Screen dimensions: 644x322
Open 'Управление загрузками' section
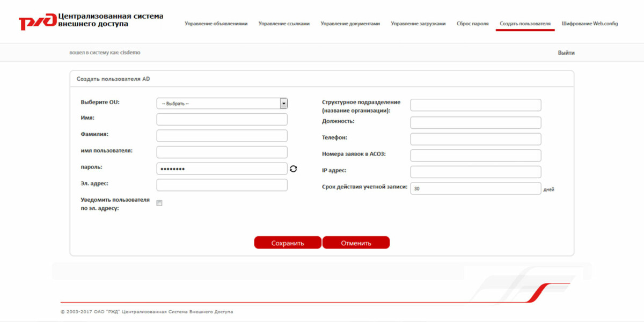(x=418, y=24)
